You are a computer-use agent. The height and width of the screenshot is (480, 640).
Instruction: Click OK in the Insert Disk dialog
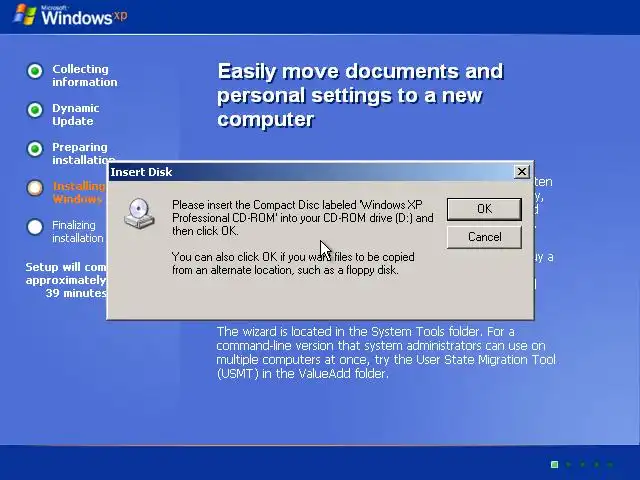click(484, 209)
